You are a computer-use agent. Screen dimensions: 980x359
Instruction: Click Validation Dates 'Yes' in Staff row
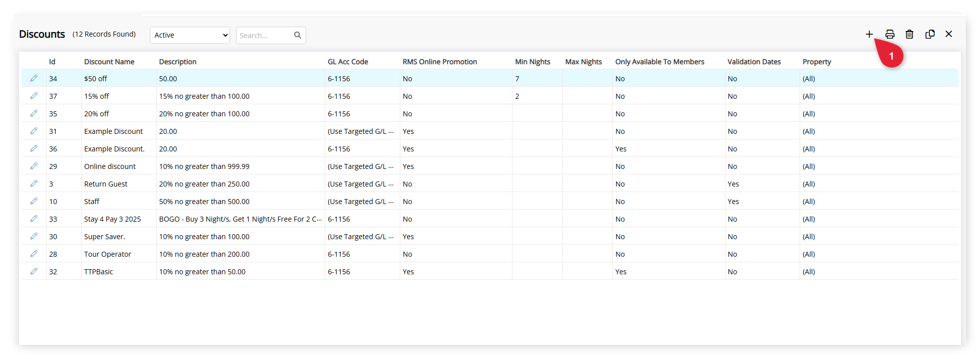click(733, 202)
